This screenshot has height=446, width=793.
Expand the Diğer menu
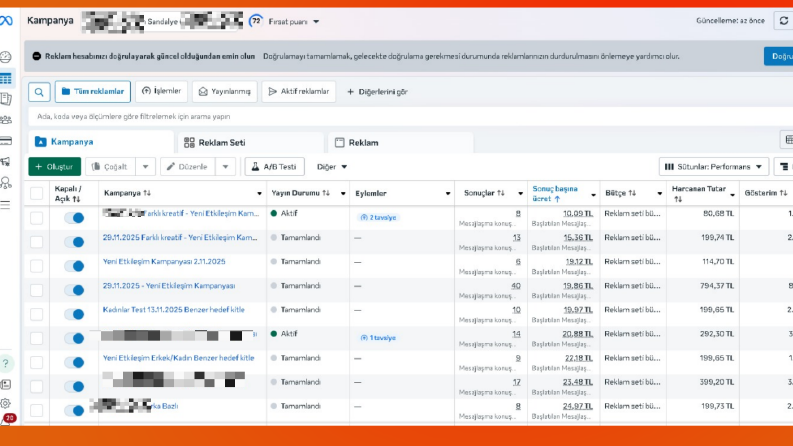332,167
